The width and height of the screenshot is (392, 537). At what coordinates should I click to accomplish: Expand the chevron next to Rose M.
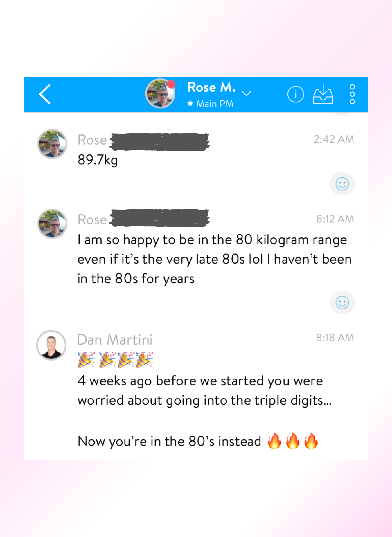(247, 93)
